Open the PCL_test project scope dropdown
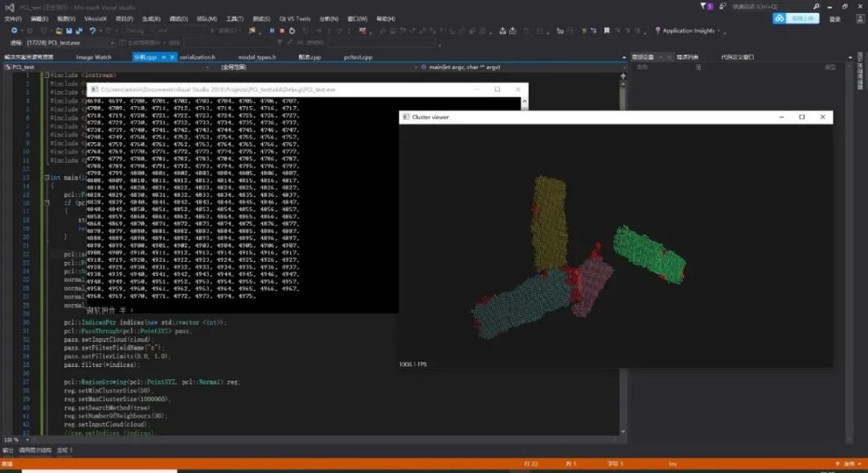The width and height of the screenshot is (868, 473). [x=106, y=67]
